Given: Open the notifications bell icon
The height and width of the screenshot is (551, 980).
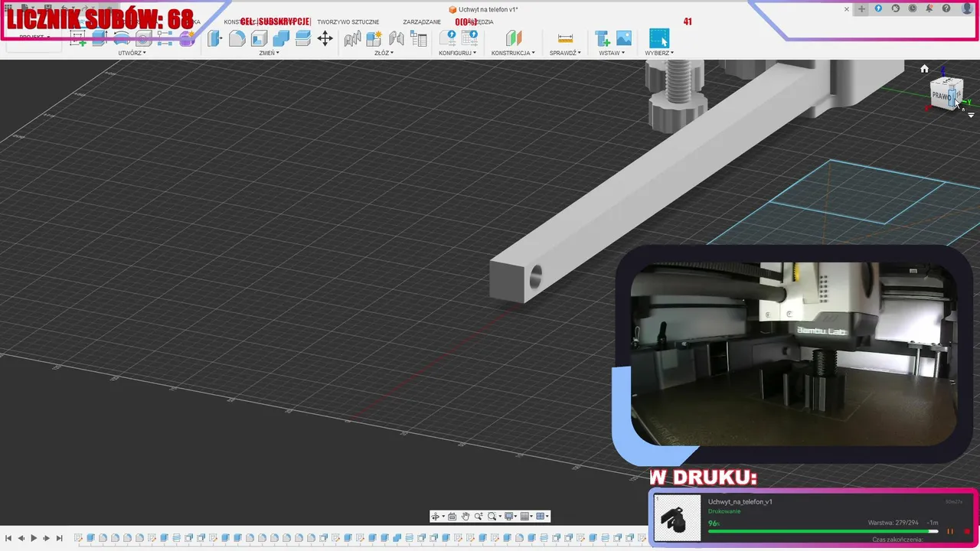Looking at the screenshot, I should pos(929,8).
